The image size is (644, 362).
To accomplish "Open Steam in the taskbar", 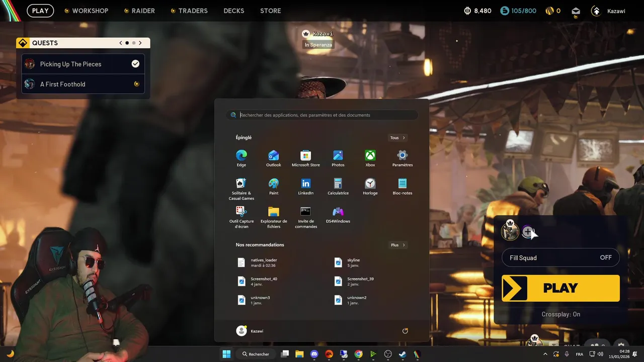I will 403,354.
